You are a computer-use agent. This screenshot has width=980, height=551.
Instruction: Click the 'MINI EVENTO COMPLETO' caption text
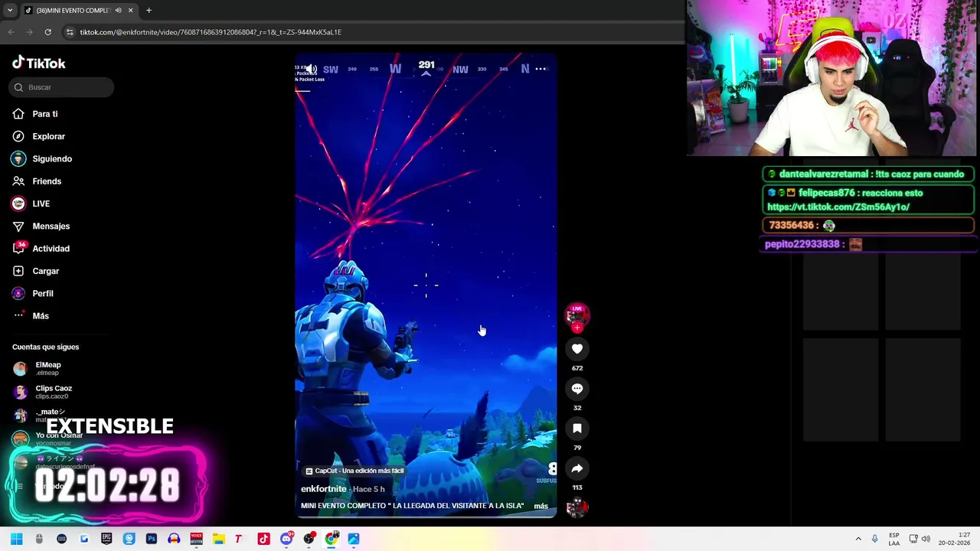pyautogui.click(x=413, y=506)
